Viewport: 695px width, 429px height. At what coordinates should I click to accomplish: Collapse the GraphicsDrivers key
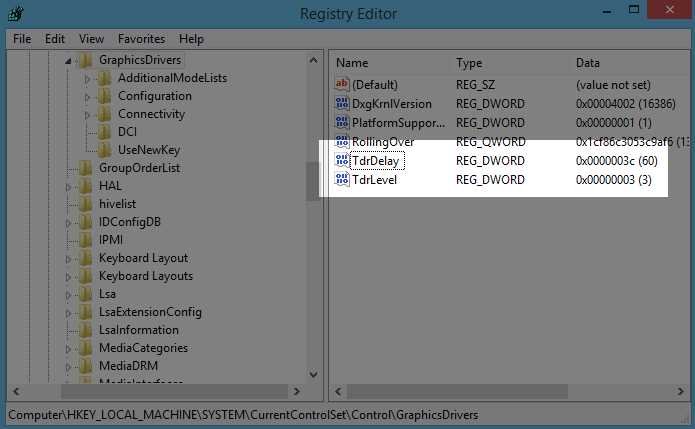click(x=68, y=61)
